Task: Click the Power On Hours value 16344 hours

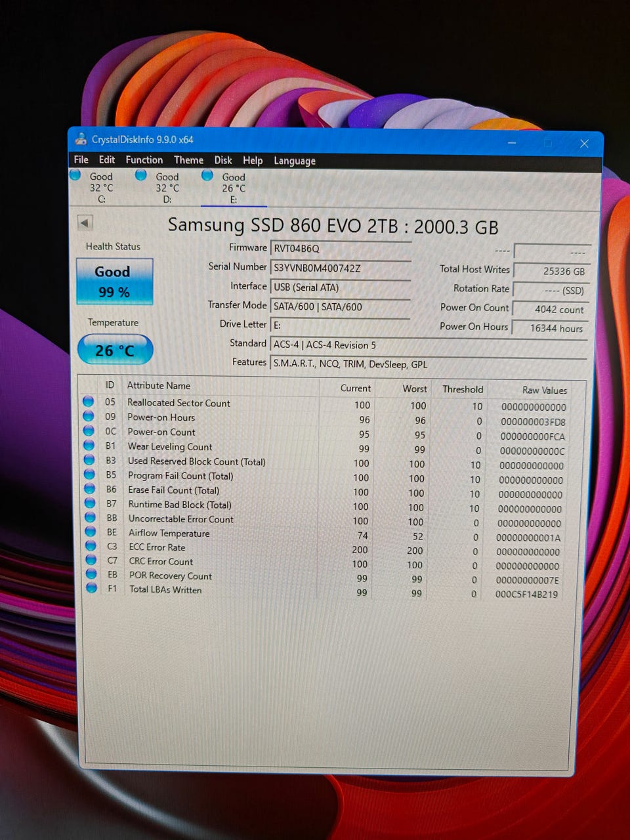Action: pyautogui.click(x=549, y=328)
